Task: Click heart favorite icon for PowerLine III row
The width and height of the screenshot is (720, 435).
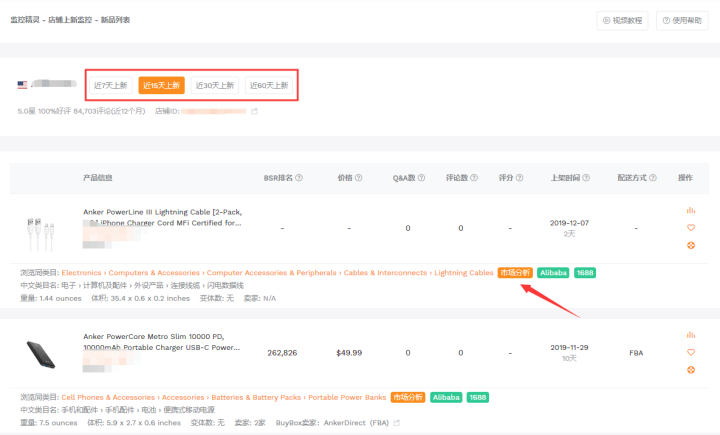Action: pos(691,228)
